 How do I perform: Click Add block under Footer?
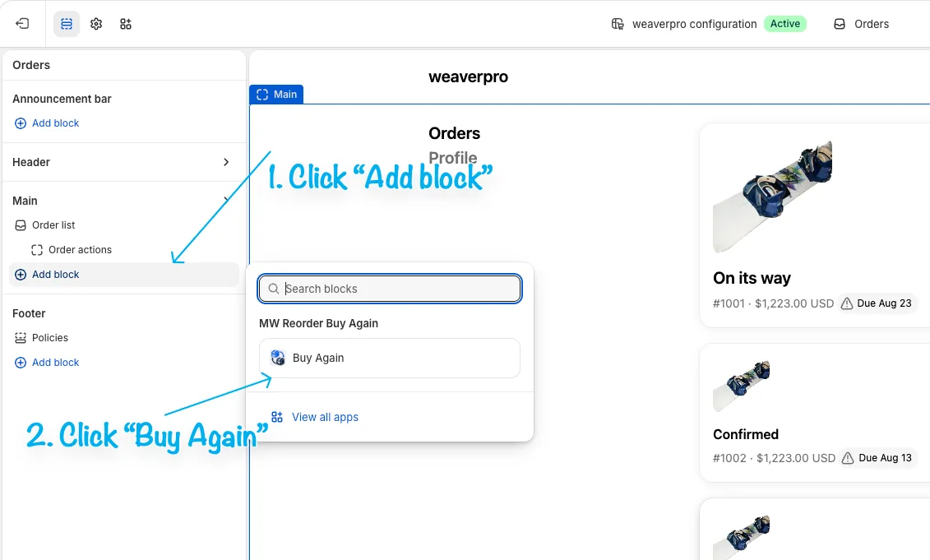click(x=47, y=362)
